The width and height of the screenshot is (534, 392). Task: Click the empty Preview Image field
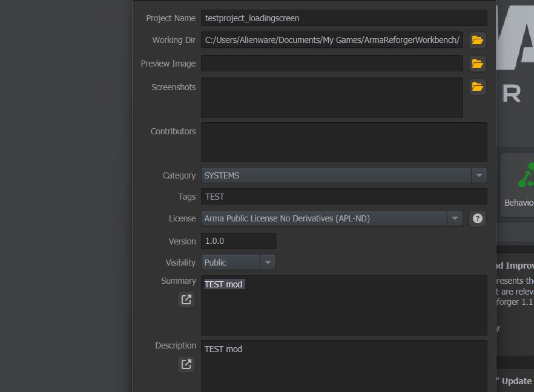pyautogui.click(x=332, y=64)
